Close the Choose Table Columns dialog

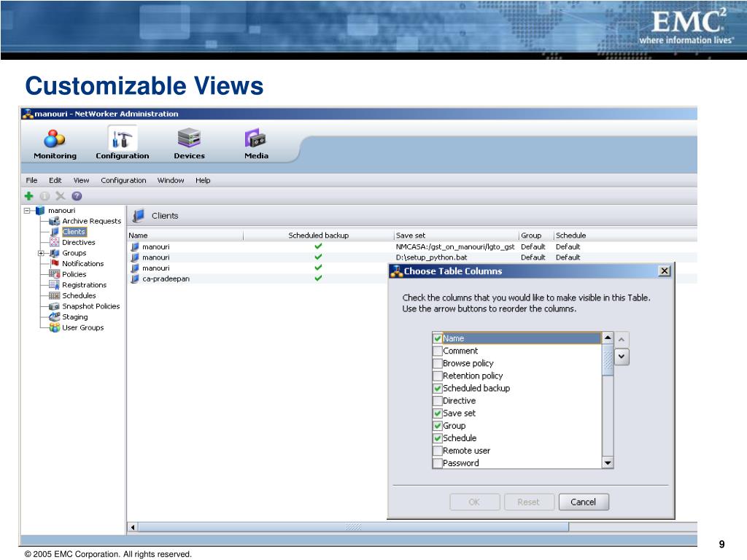click(664, 271)
